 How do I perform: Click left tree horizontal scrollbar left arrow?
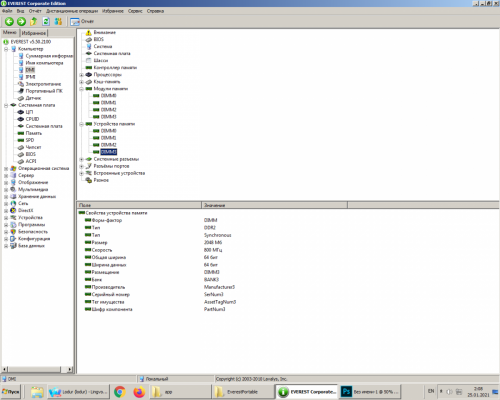click(x=4, y=369)
